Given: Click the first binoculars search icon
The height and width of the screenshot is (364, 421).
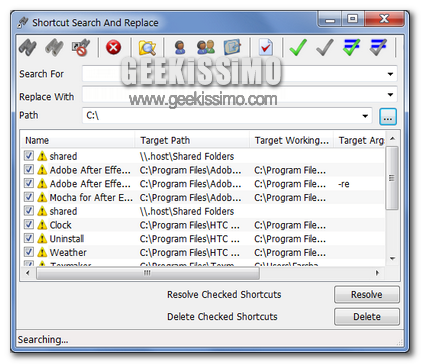Looking at the screenshot, I should [x=28, y=47].
